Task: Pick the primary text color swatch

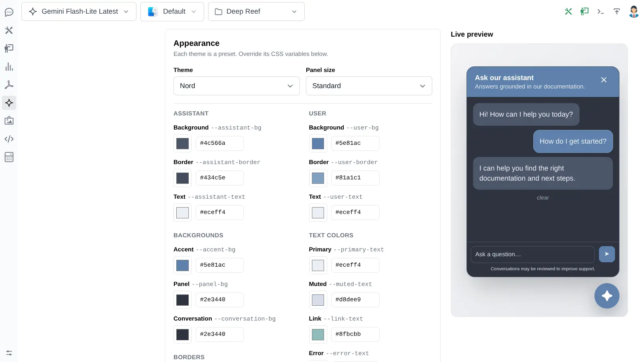Action: click(318, 265)
